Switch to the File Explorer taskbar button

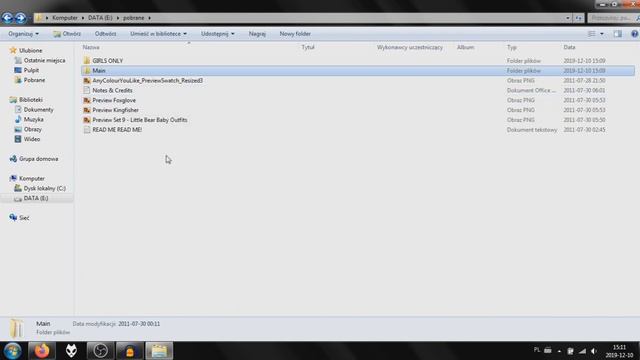(159, 351)
